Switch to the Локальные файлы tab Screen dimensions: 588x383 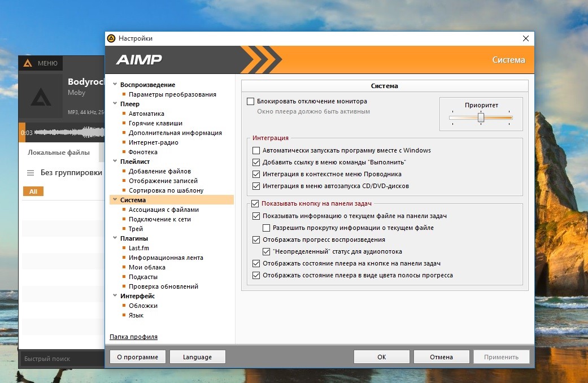pyautogui.click(x=59, y=153)
